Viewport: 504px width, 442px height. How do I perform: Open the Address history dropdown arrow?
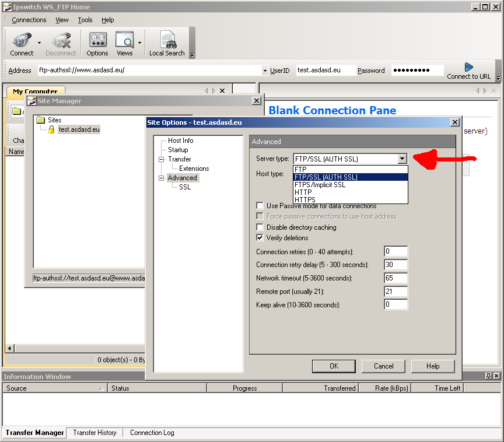265,71
